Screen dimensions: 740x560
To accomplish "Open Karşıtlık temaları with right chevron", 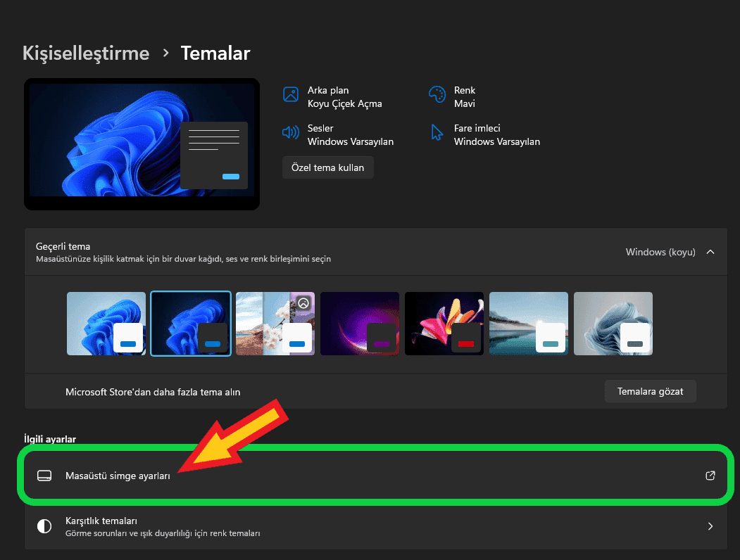I will (710, 526).
